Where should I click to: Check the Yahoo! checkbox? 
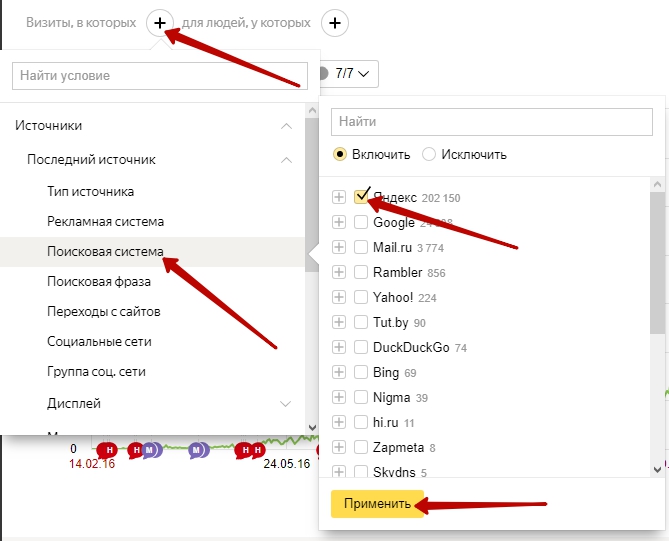pos(361,297)
